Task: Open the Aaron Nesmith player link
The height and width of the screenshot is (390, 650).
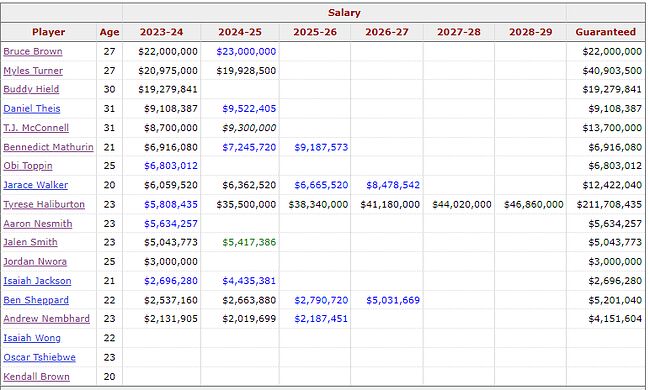Action: (x=38, y=224)
